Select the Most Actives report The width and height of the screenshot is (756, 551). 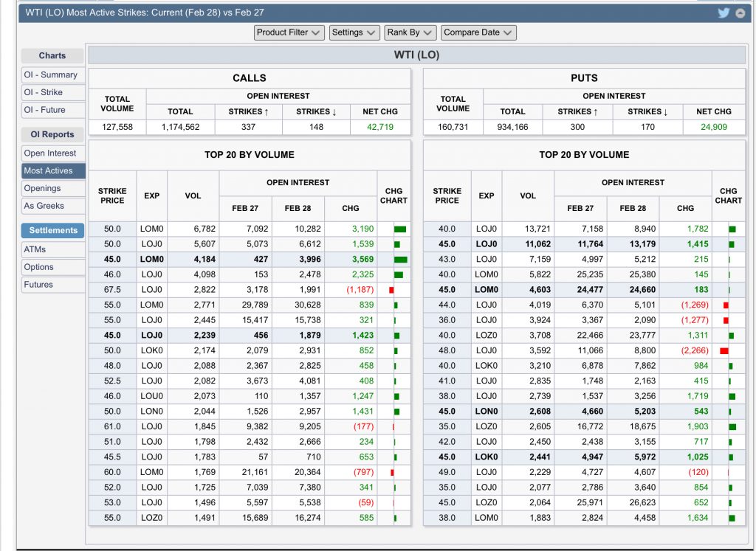52,171
